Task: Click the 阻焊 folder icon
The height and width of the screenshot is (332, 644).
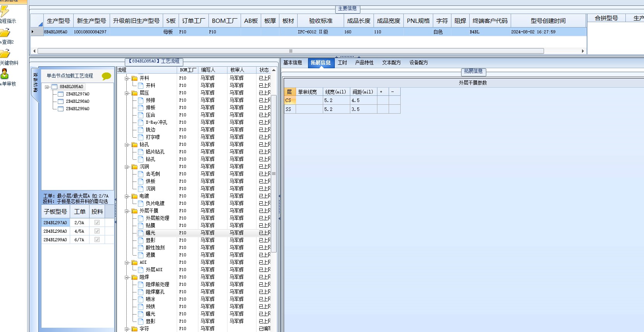Action: pos(135,277)
